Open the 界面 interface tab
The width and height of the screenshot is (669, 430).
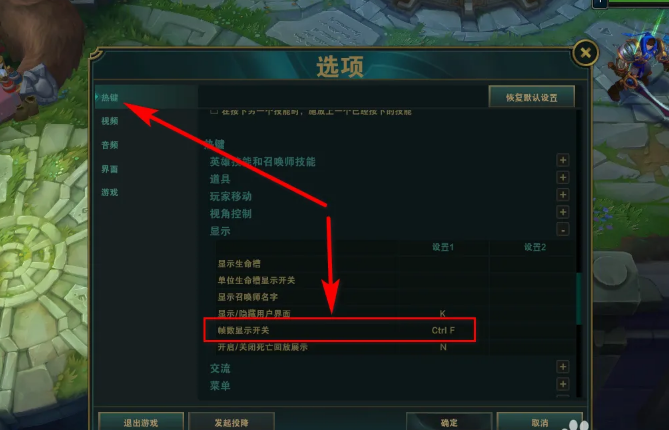coord(110,169)
